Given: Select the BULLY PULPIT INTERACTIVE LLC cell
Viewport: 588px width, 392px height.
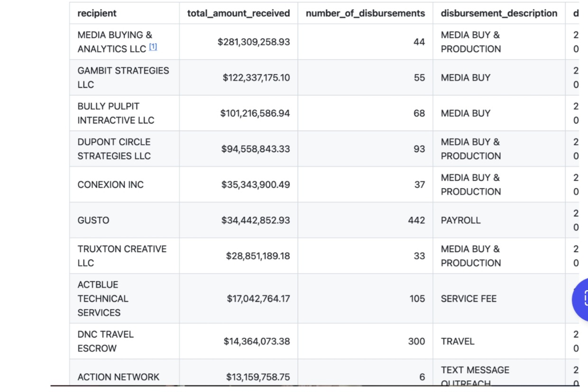Looking at the screenshot, I should [x=116, y=113].
